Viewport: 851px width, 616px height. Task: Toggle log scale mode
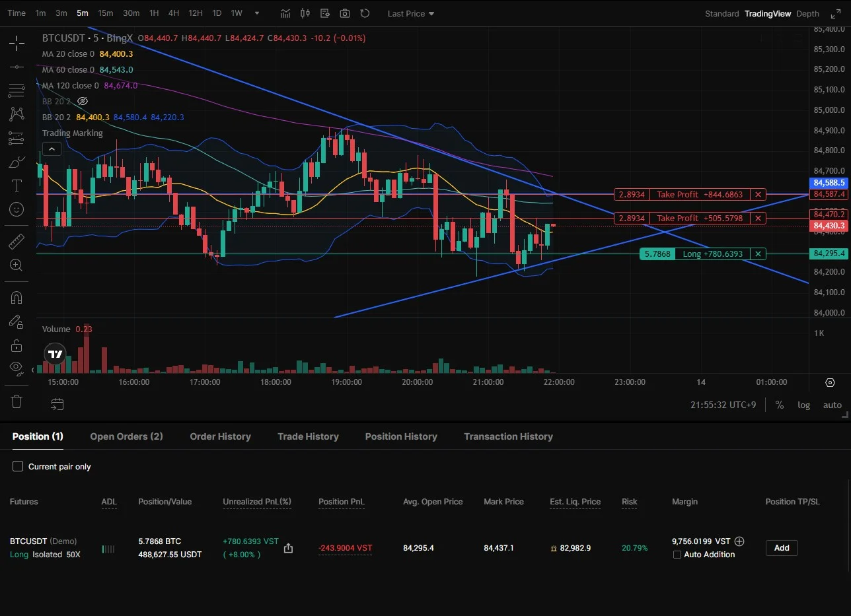(x=803, y=405)
